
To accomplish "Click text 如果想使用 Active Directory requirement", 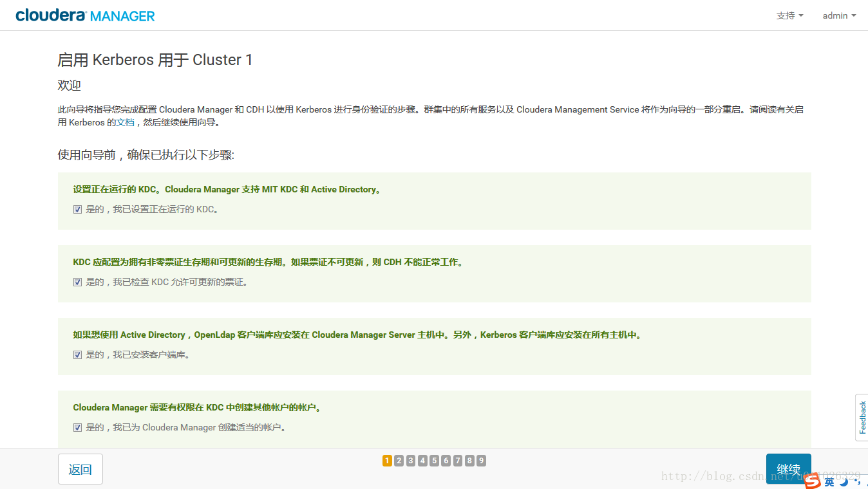I will [358, 335].
